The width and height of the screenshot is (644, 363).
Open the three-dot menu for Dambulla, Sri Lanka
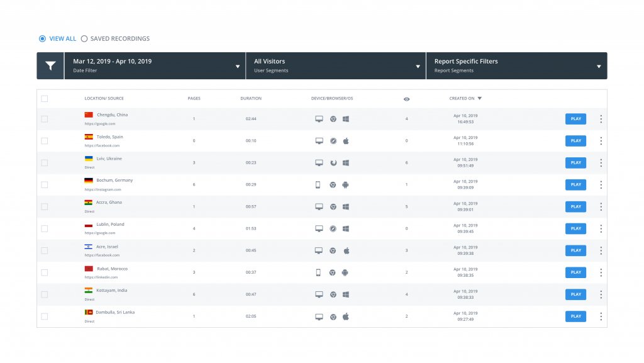tap(601, 316)
